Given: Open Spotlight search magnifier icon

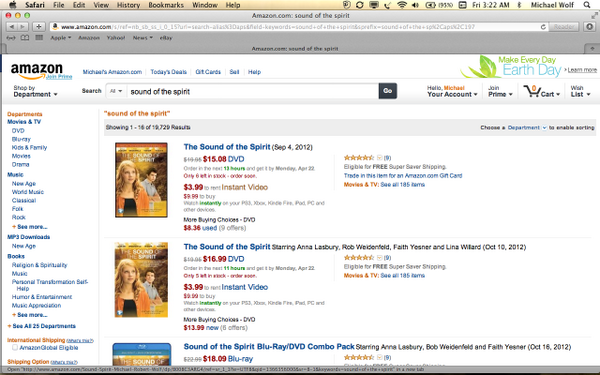Looking at the screenshot, I should coord(587,5).
